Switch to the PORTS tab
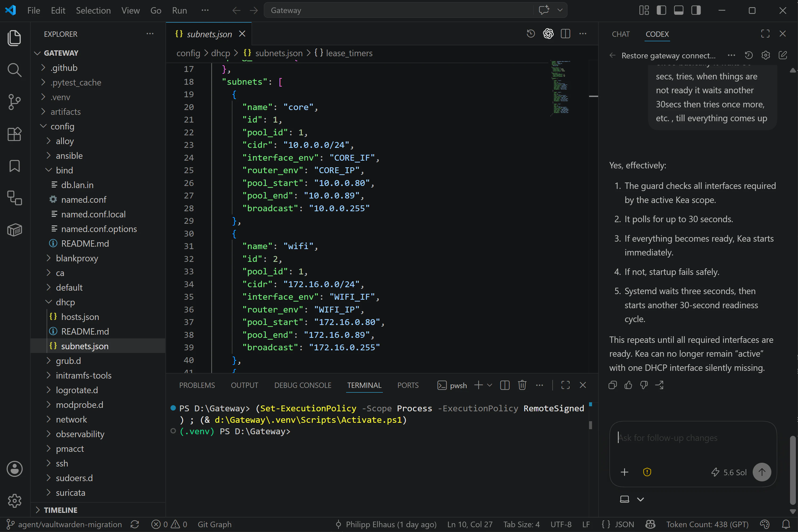The width and height of the screenshot is (798, 532). coord(408,385)
